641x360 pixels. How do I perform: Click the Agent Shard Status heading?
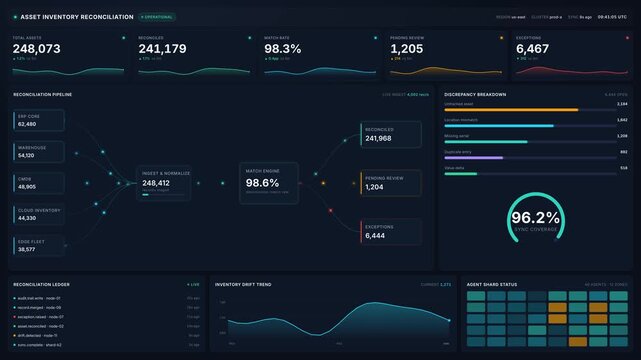(x=492, y=285)
